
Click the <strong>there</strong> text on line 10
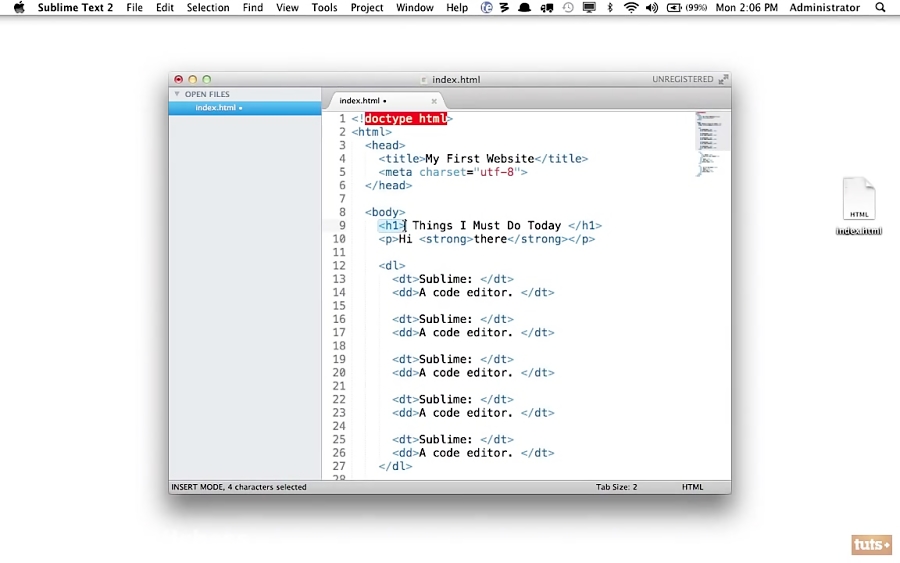point(493,239)
